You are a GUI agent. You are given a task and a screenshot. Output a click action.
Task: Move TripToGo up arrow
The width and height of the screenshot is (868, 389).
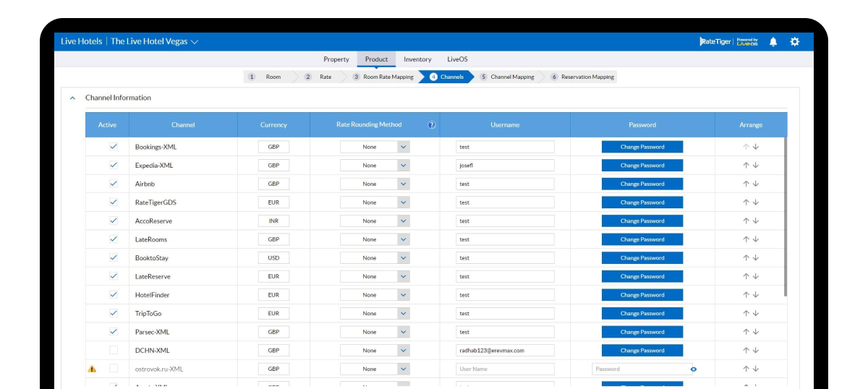[x=746, y=314]
